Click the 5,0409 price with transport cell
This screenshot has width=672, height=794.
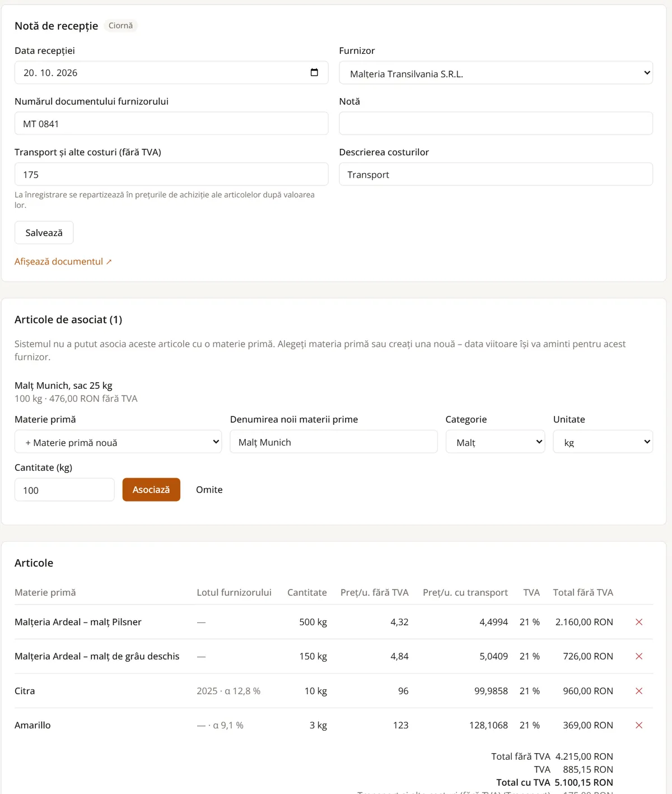(493, 656)
